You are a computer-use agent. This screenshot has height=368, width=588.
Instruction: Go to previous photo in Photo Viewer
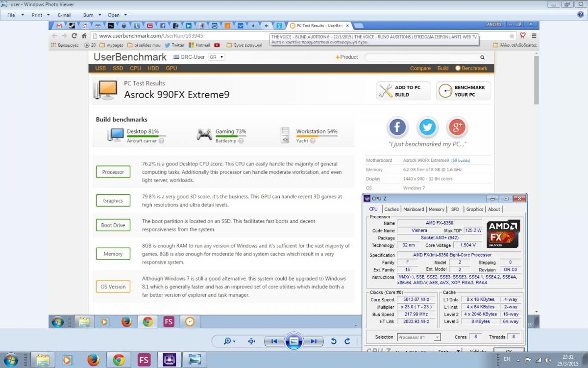tap(274, 341)
